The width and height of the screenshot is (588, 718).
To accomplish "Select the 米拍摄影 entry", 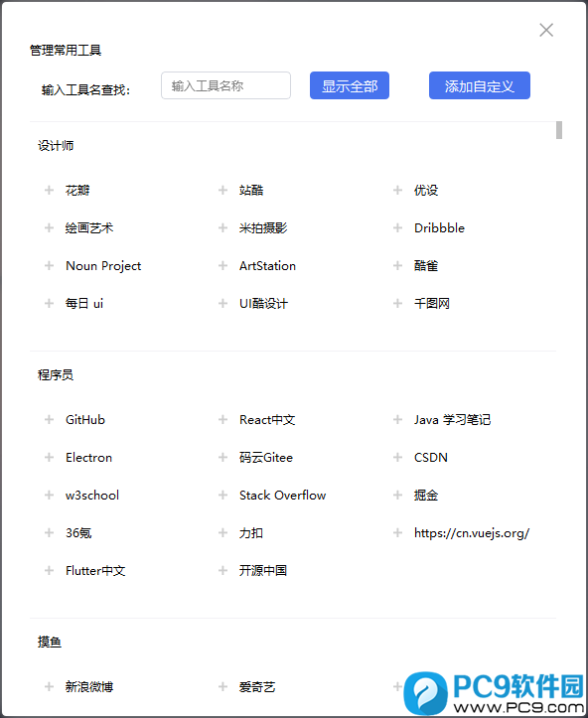I will (x=263, y=227).
